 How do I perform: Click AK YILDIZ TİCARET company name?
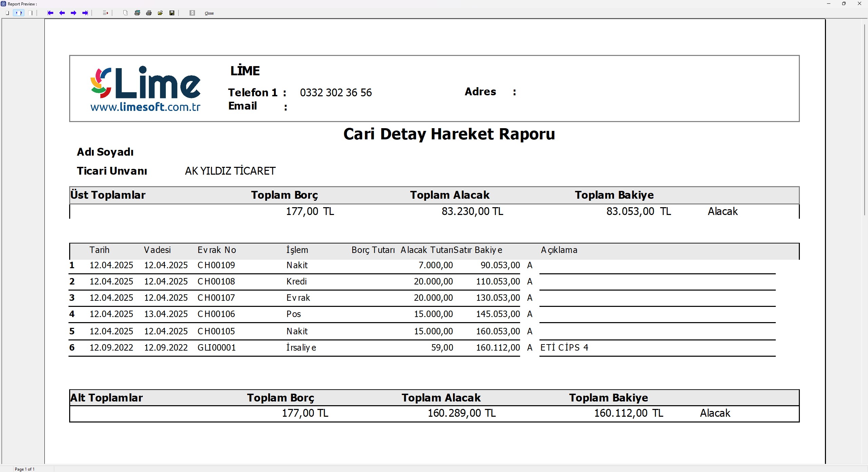[230, 171]
